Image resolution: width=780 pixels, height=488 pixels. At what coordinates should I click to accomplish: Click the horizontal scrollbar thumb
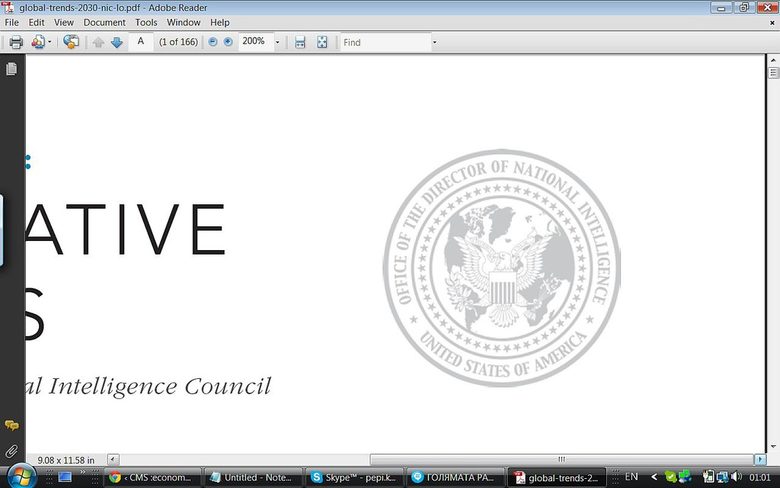562,459
